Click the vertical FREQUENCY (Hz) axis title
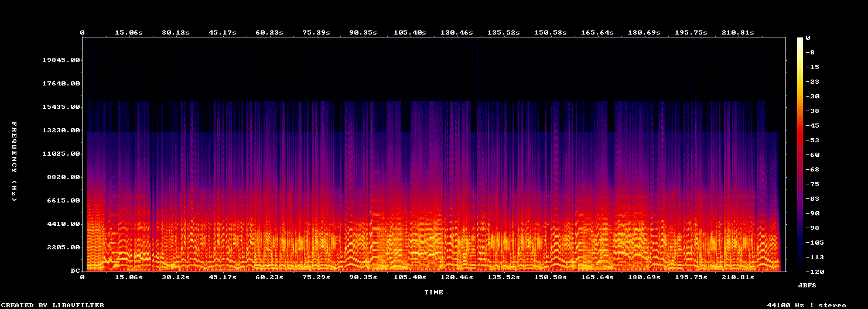 pos(14,162)
